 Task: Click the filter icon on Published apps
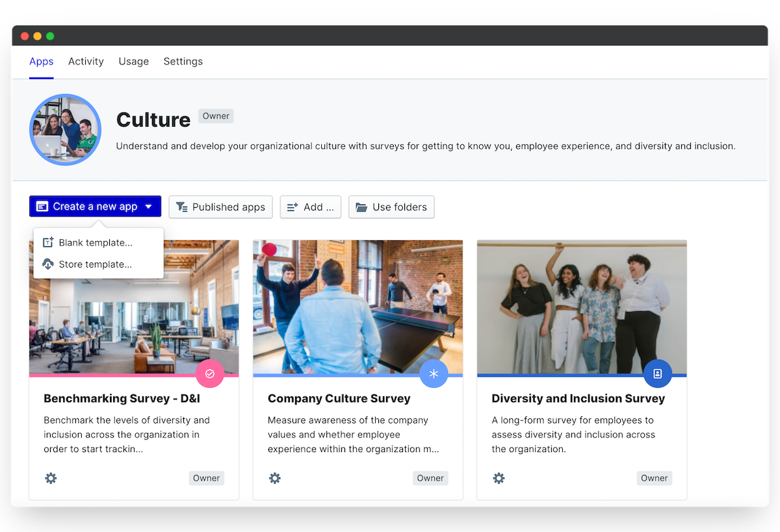point(182,207)
